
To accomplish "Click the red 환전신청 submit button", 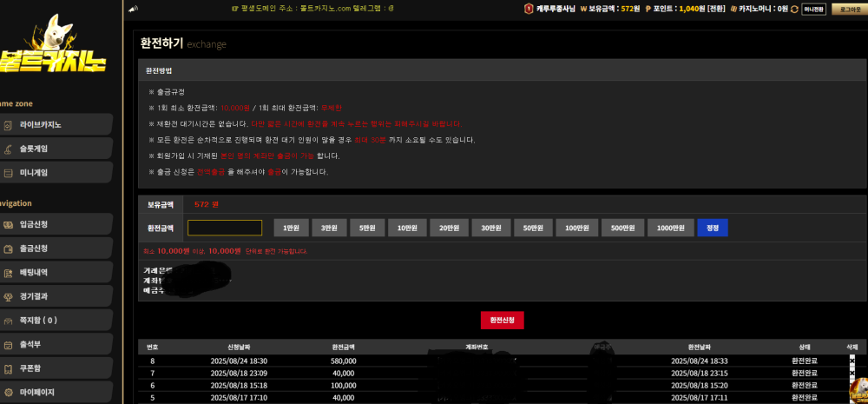I will 502,321.
